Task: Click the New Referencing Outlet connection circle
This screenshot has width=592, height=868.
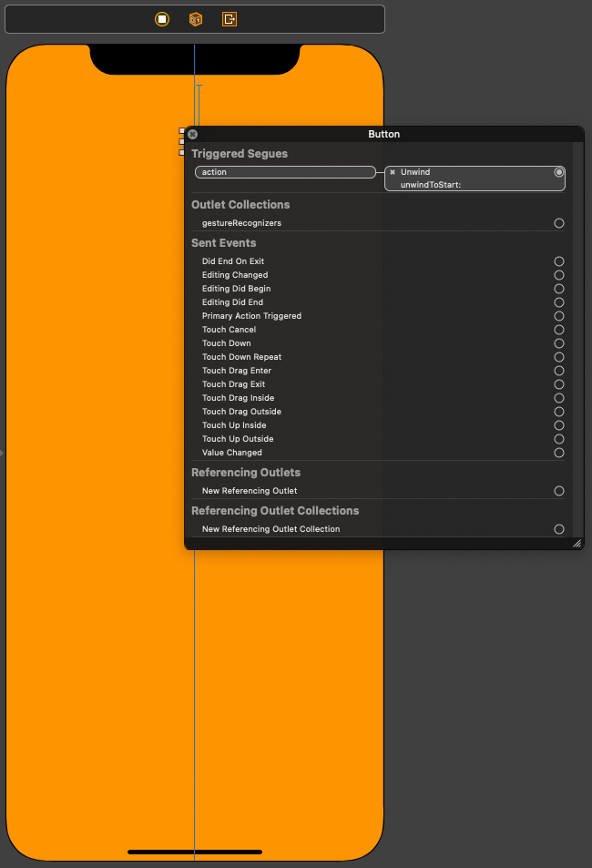Action: (559, 491)
